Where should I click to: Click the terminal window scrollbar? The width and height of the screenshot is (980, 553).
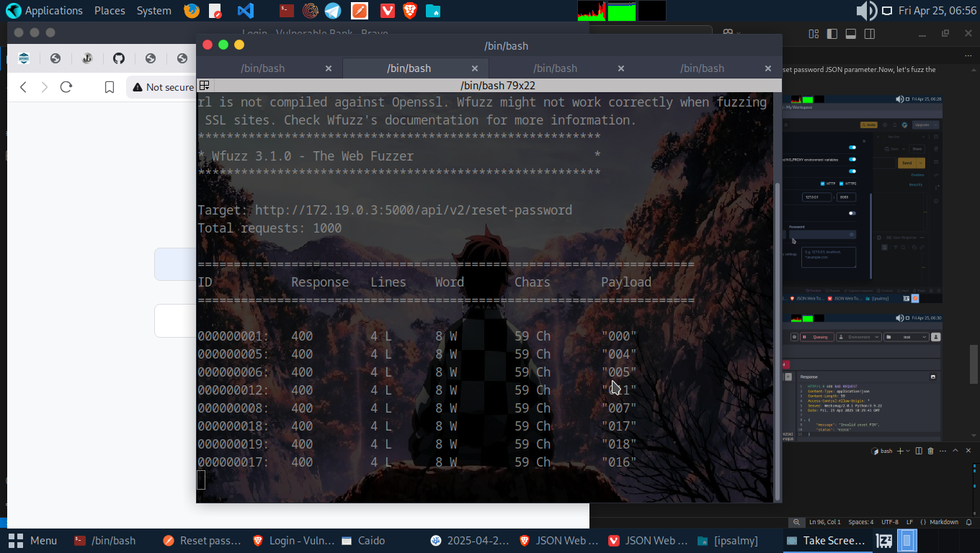coord(777,340)
